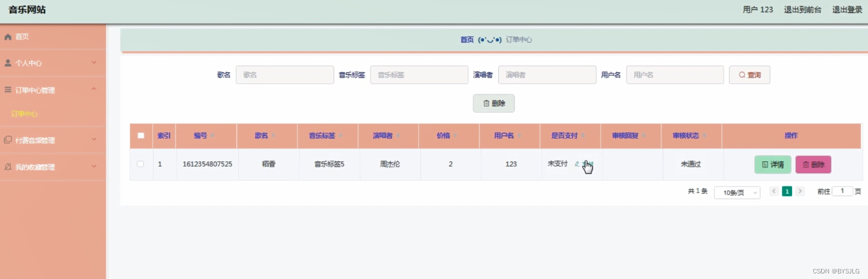The image size is (868, 279).
Task: Expand the 我的收藏管理 menu chevron
Action: (94, 166)
